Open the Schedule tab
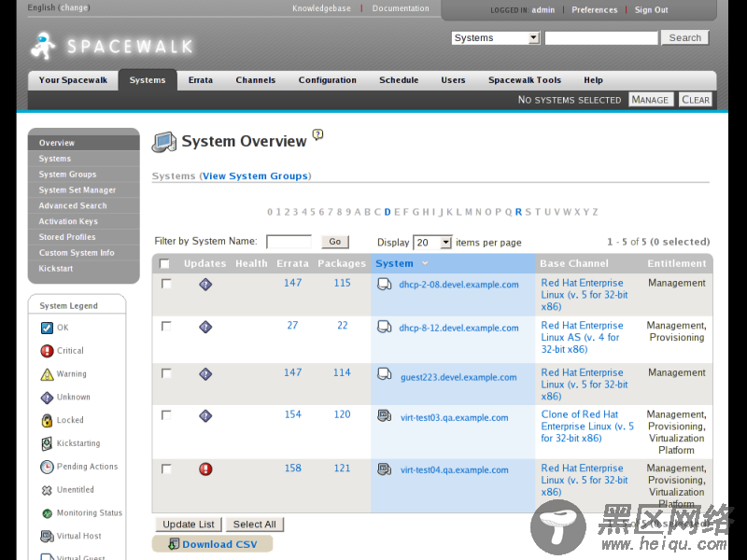This screenshot has width=747, height=560. (399, 80)
